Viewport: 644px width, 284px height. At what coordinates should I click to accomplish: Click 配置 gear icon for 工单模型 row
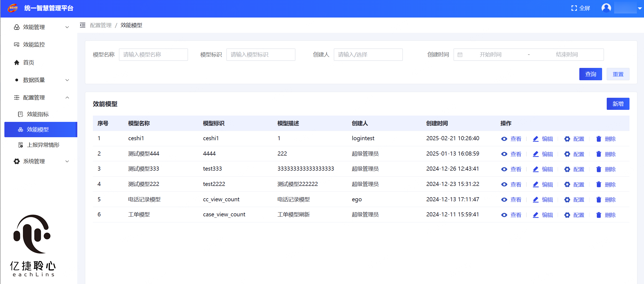click(567, 215)
